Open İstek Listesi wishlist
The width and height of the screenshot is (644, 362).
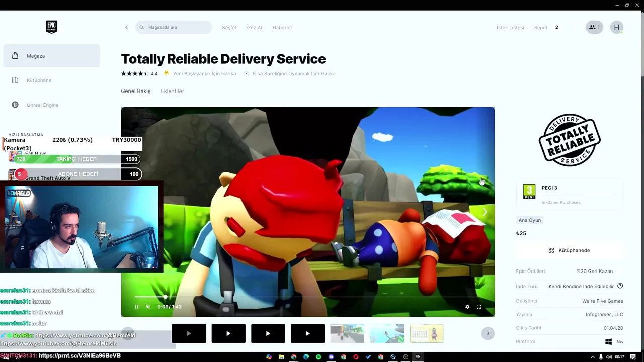click(510, 27)
